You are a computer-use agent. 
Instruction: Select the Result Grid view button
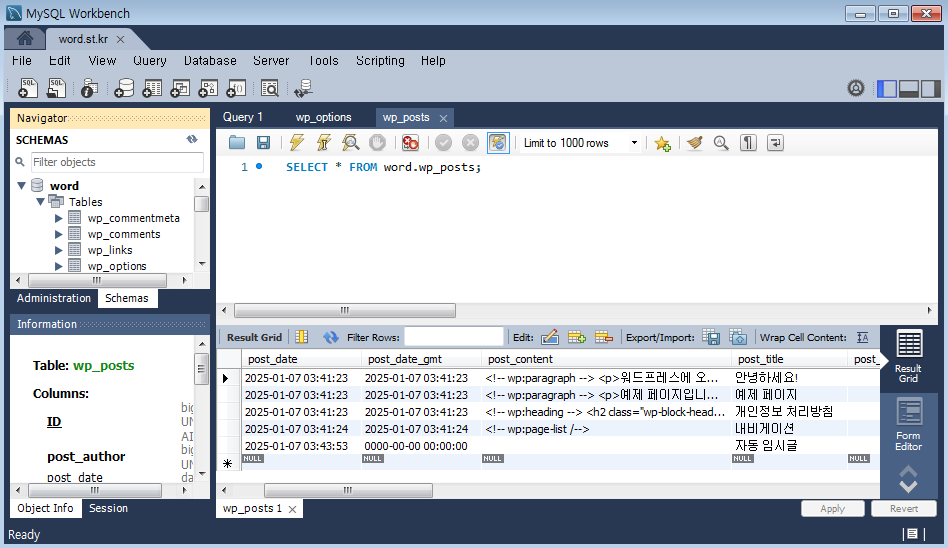tap(908, 357)
